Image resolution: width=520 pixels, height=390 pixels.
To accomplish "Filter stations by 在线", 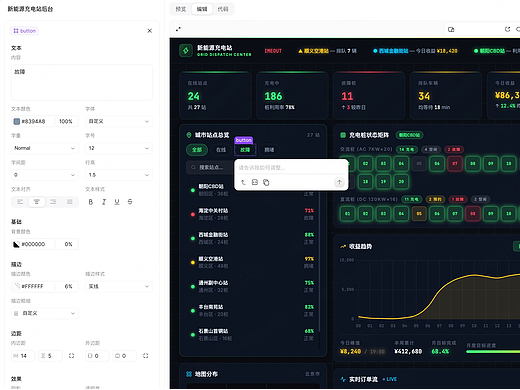I will [x=221, y=150].
